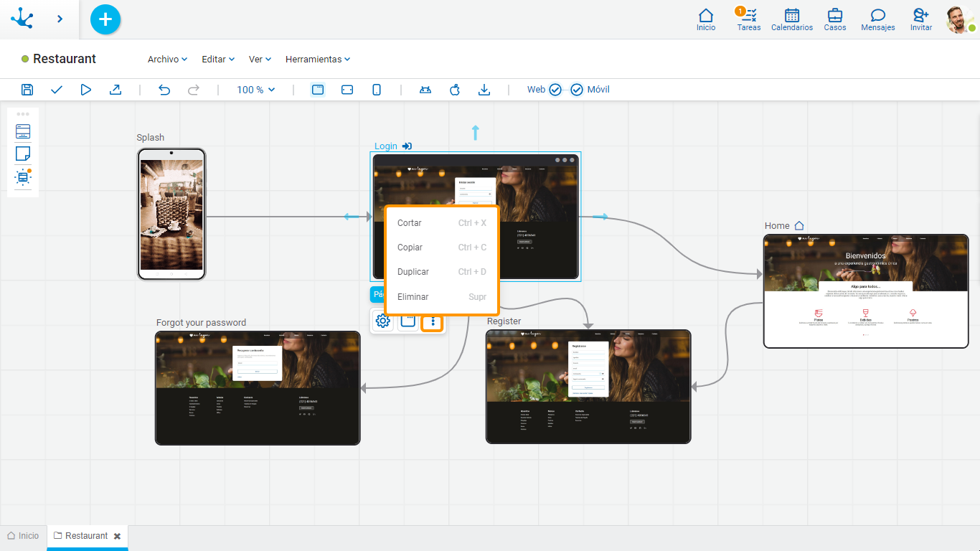Open the gear settings for Login page
The image size is (980, 551).
click(x=383, y=321)
